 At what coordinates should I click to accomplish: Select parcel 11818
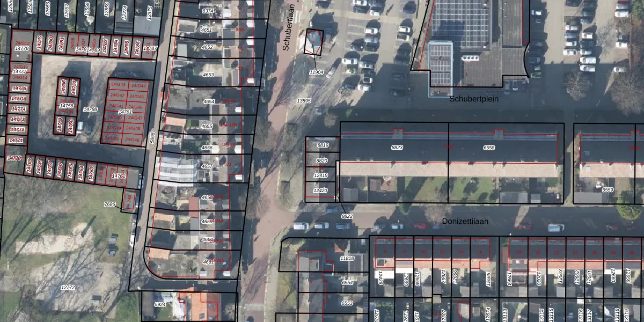(x=347, y=259)
